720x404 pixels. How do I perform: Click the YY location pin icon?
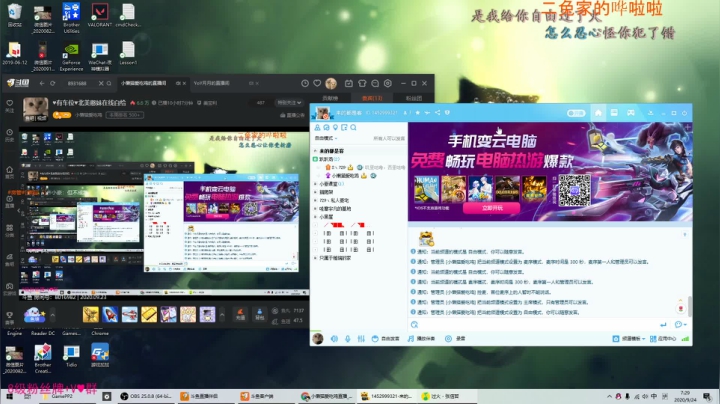(x=335, y=128)
